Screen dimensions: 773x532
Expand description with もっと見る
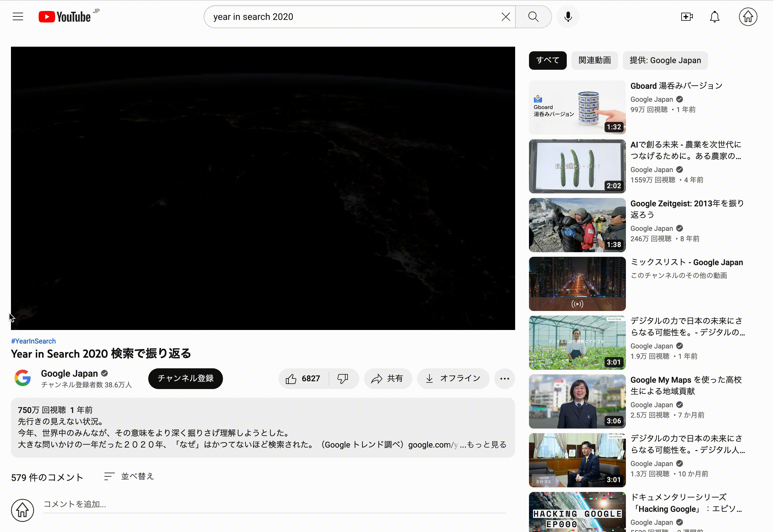point(486,445)
